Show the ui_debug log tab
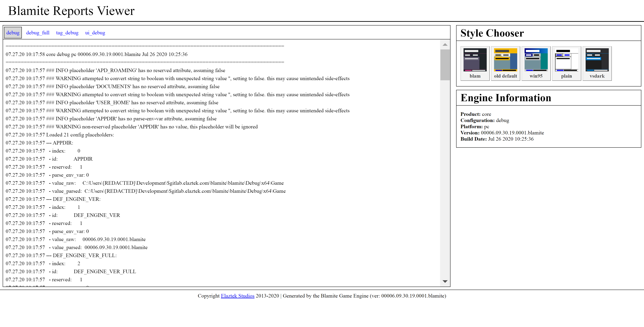The height and width of the screenshot is (327, 644). coord(95,33)
